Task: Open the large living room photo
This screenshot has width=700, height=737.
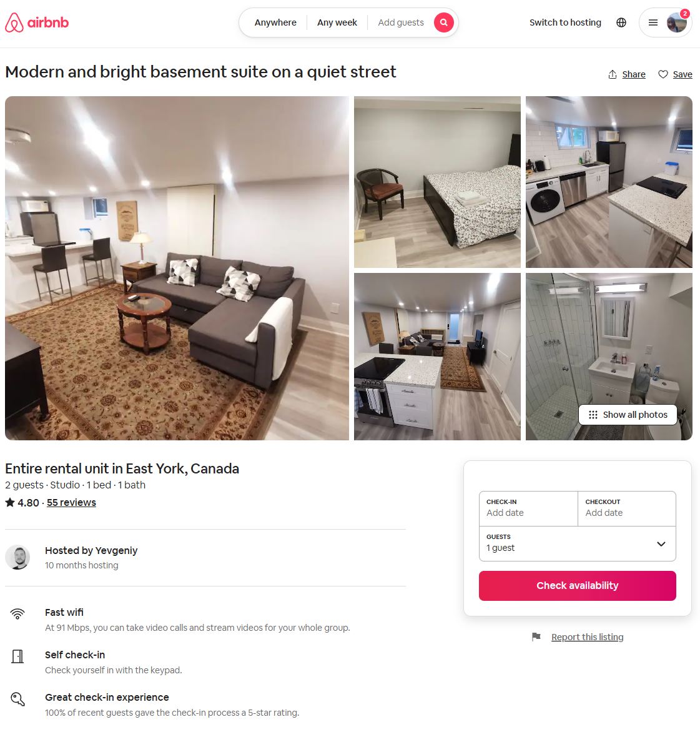Action: click(177, 269)
